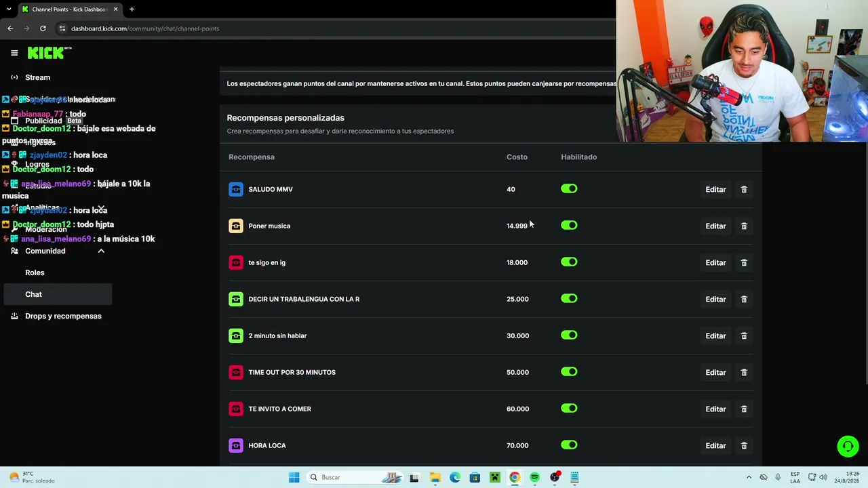868x488 pixels.
Task: Delete the 2 minuto sin hablar reward
Action: pos(744,335)
